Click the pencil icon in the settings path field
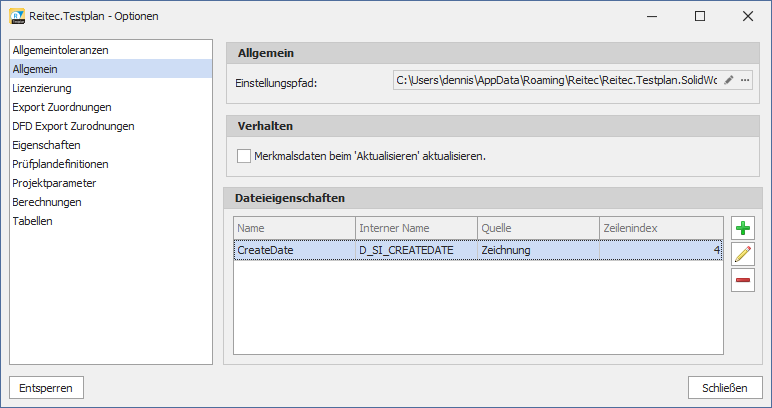The width and height of the screenshot is (772, 408). pyautogui.click(x=729, y=80)
